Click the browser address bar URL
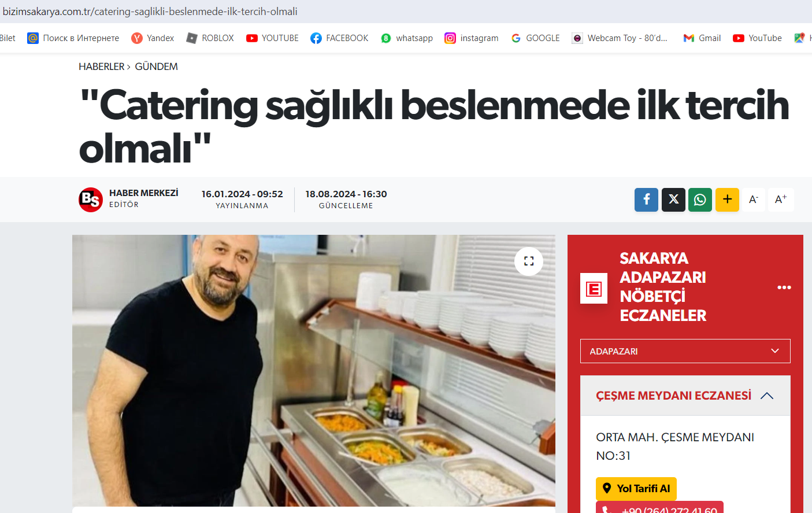 point(150,12)
